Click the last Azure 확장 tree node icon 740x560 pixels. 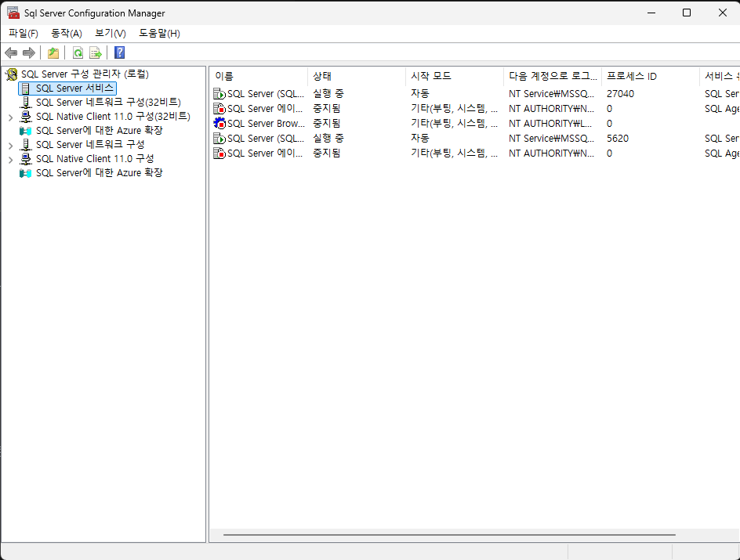click(26, 173)
